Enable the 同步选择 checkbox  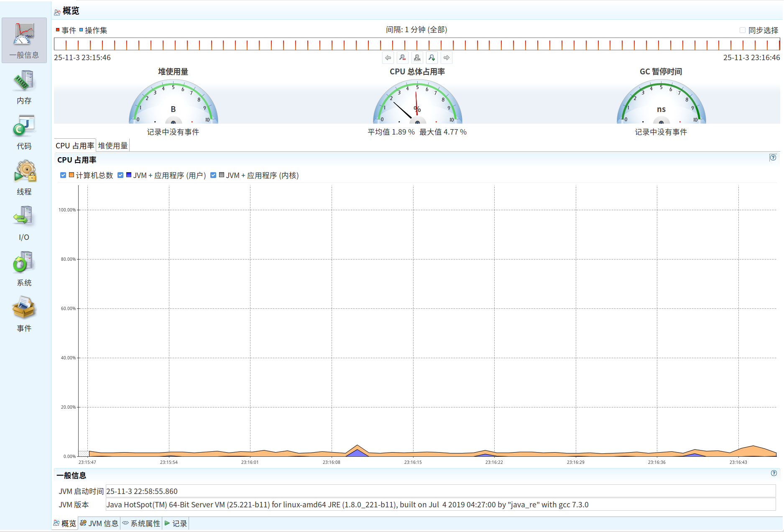pos(743,30)
